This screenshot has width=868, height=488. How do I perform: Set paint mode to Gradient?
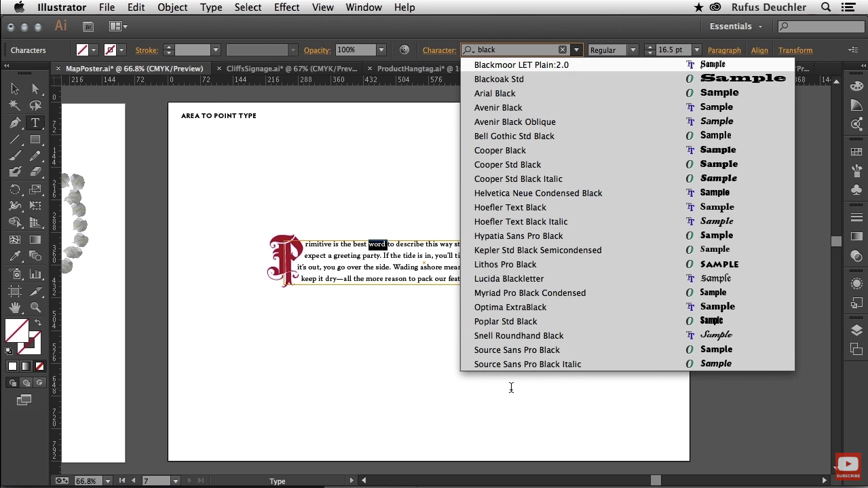click(x=26, y=367)
